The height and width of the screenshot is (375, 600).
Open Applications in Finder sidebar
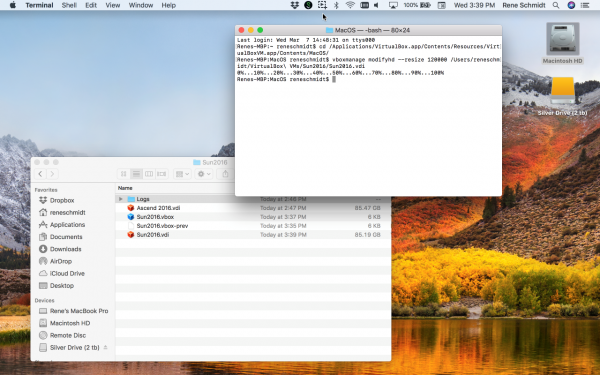coord(62,225)
